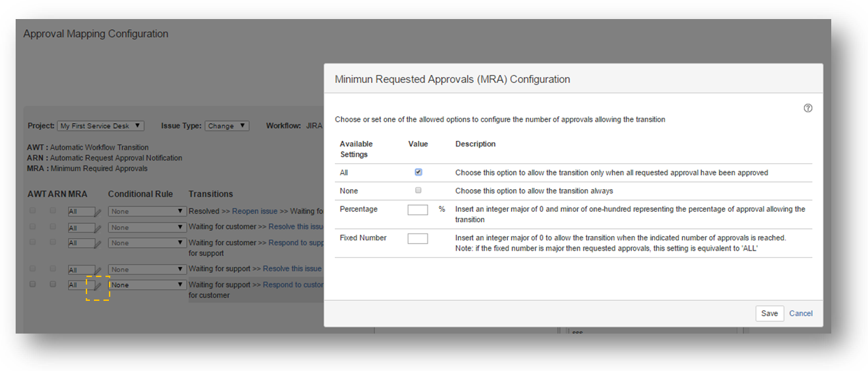Uncheck the All setting checkbox
The height and width of the screenshot is (371, 868).
tap(418, 172)
